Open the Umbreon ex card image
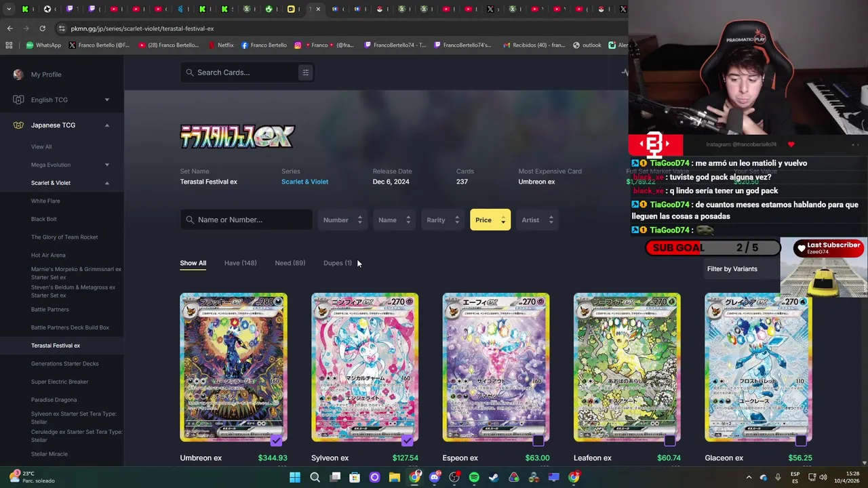The image size is (868, 488). (233, 367)
